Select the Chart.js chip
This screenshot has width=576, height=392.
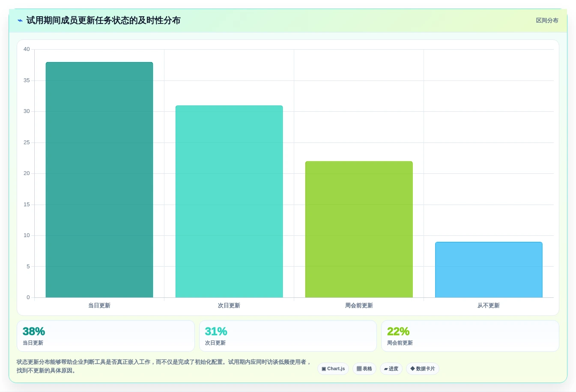coord(333,369)
